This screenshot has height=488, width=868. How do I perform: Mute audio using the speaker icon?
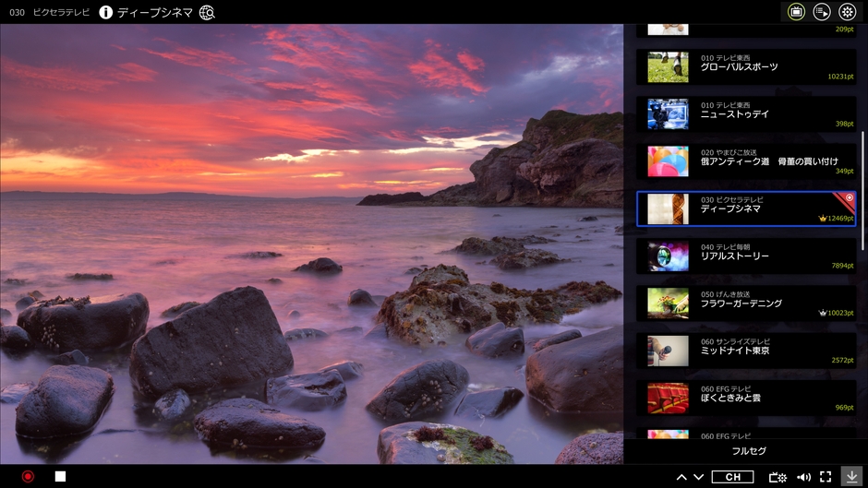click(803, 477)
